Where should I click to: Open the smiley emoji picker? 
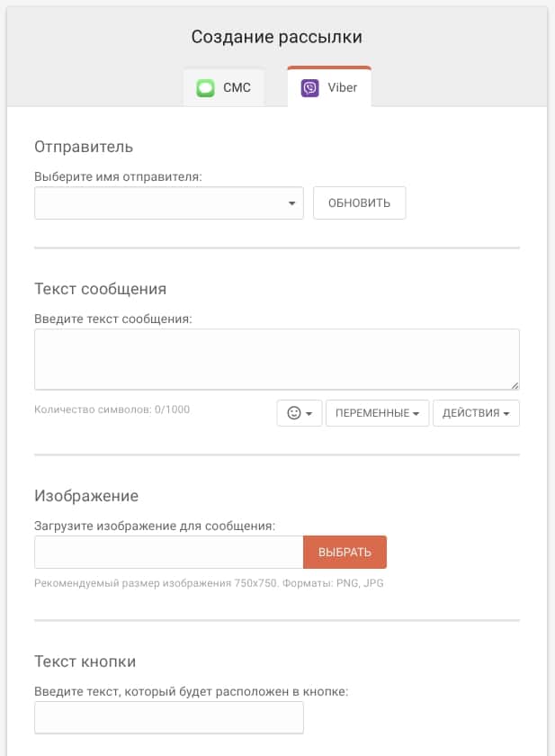294,413
